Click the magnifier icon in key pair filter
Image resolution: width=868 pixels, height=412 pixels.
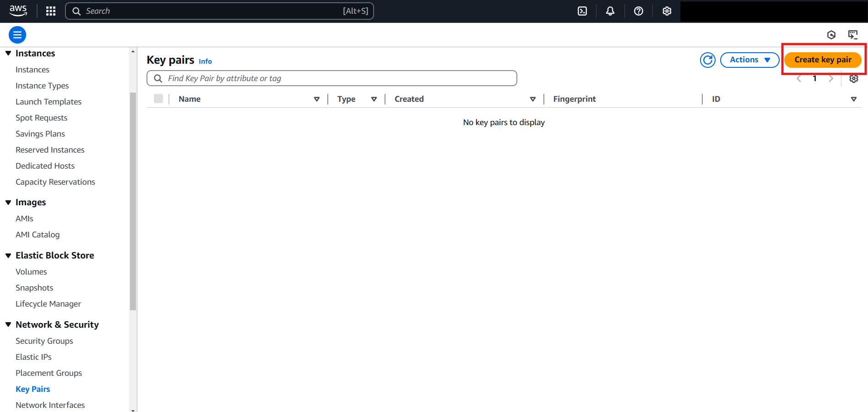point(158,78)
